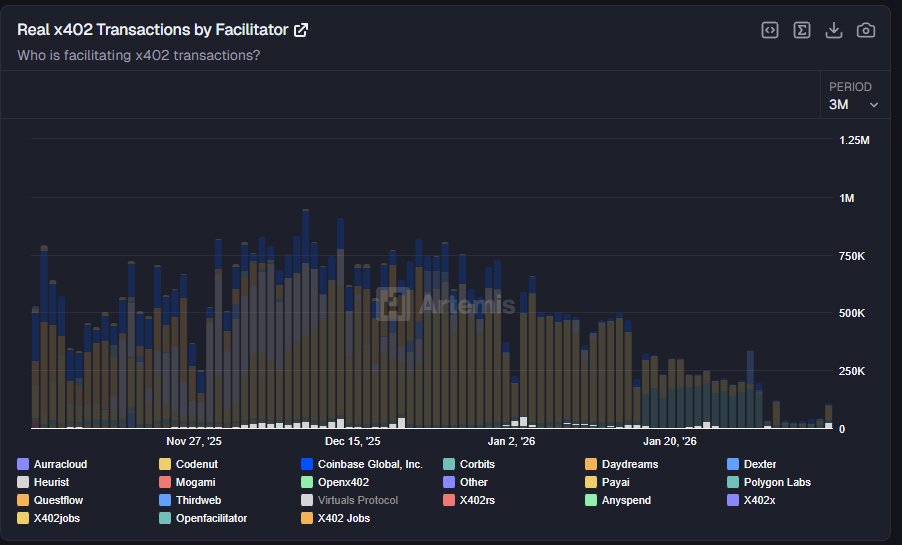Toggle Aurracloud series in legend
The image size is (902, 545).
click(x=52, y=464)
